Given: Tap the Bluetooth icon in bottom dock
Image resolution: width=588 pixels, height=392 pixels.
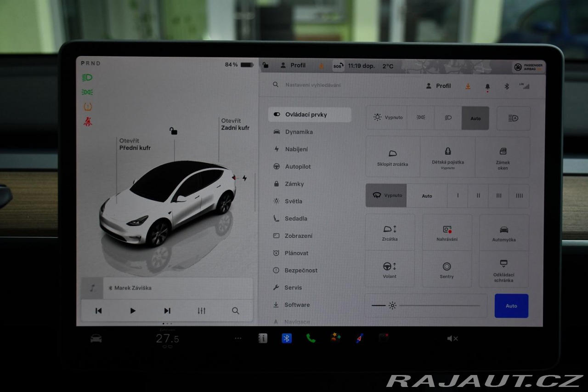Looking at the screenshot, I should pyautogui.click(x=287, y=338).
